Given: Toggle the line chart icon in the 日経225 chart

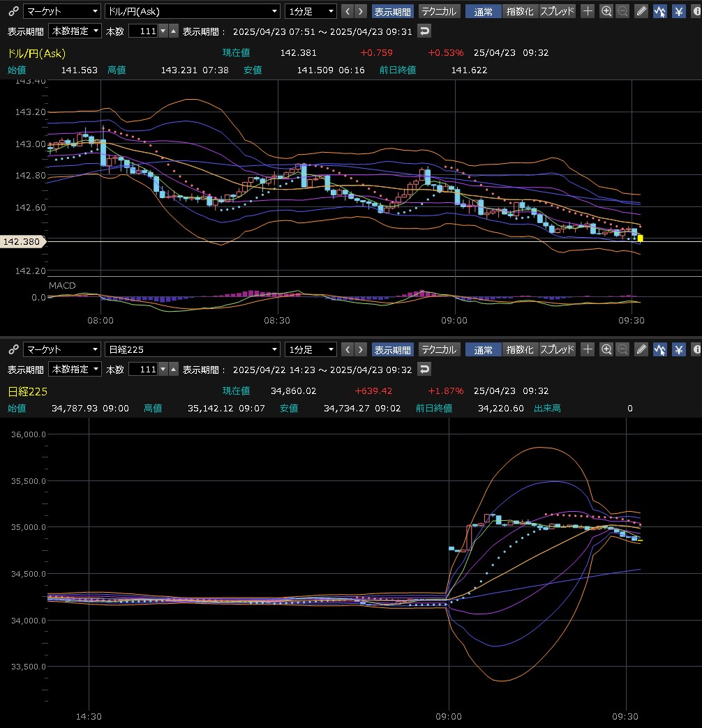Looking at the screenshot, I should coord(659,349).
